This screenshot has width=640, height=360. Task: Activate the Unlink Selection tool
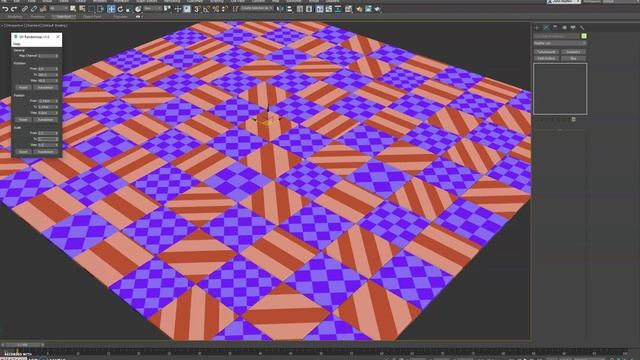[34, 9]
